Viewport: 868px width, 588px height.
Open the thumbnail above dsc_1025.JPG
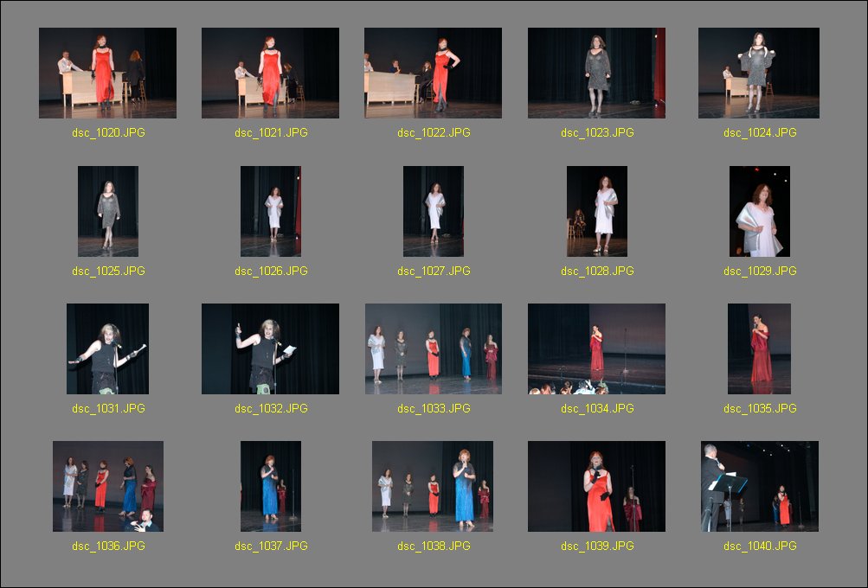108,211
